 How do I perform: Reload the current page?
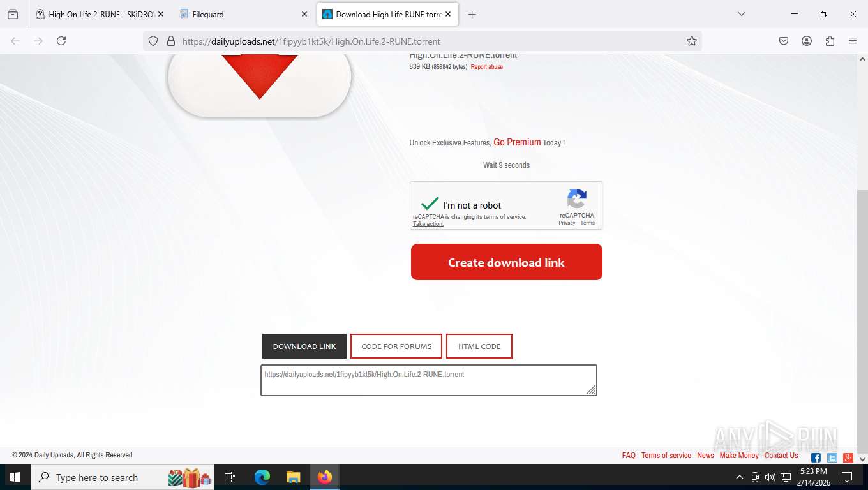[61, 41]
